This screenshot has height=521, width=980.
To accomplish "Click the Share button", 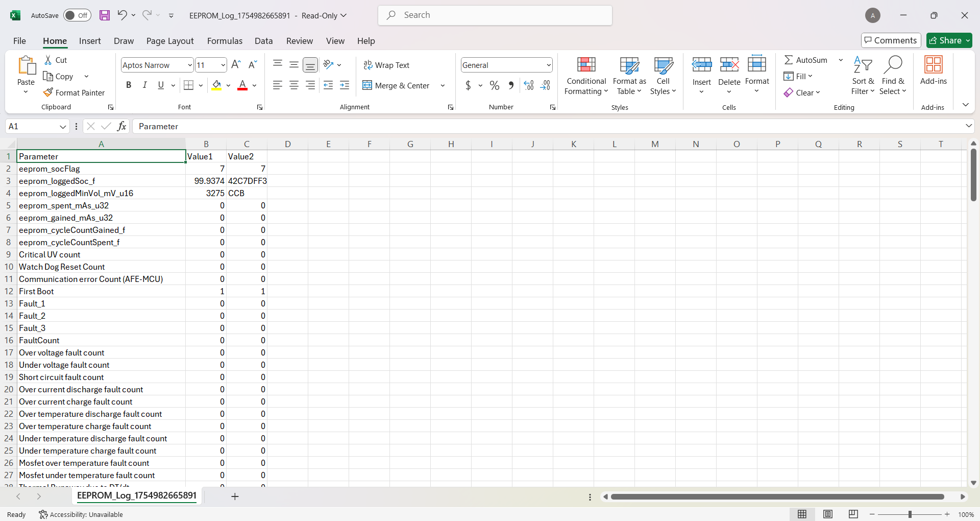I will point(948,40).
